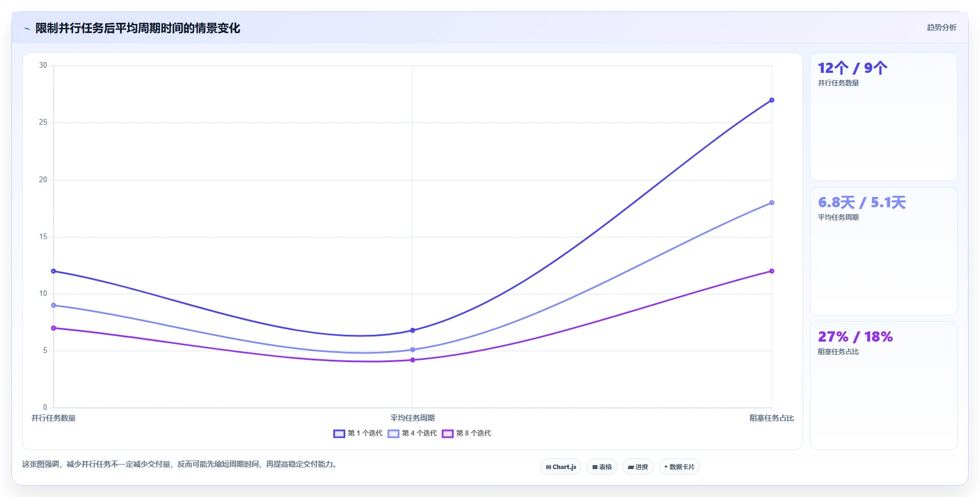Click the 第 4 个迭代 legend label
The height and width of the screenshot is (497, 980).
(x=419, y=433)
